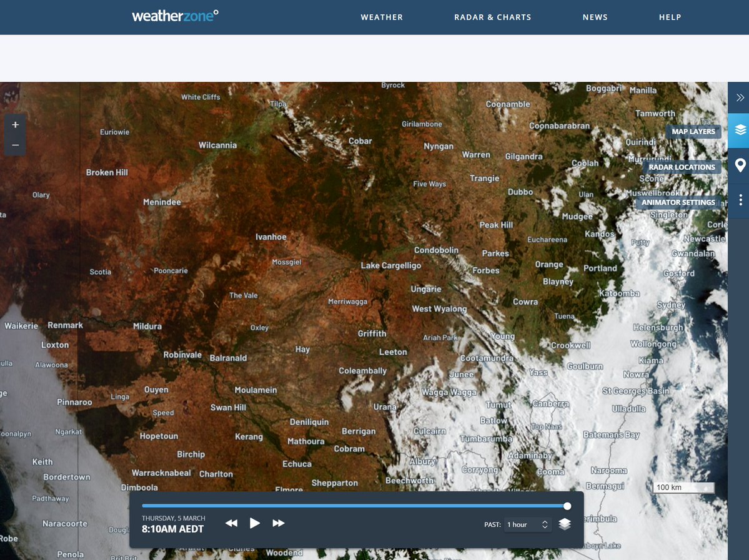The width and height of the screenshot is (749, 560).
Task: Open the NEWS menu
Action: click(x=595, y=17)
